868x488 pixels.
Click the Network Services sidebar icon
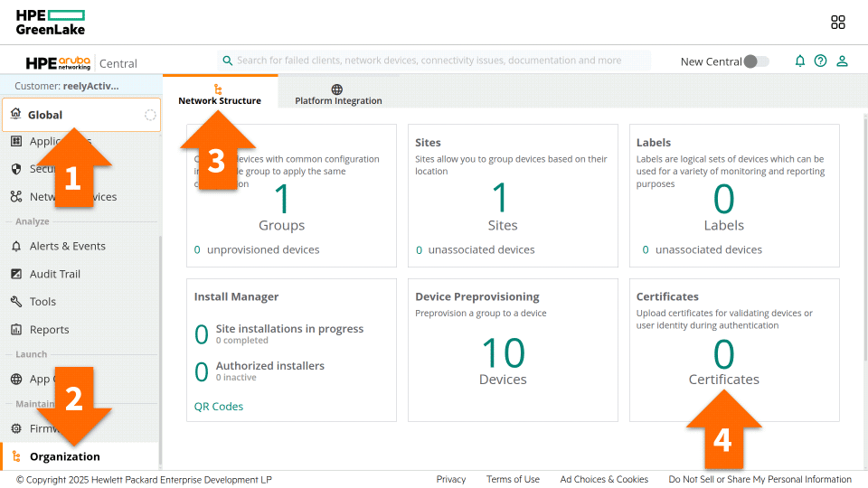tap(16, 196)
